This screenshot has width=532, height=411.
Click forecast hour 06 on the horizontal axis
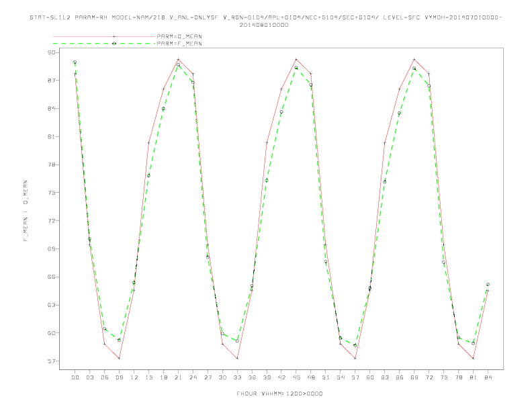click(105, 377)
